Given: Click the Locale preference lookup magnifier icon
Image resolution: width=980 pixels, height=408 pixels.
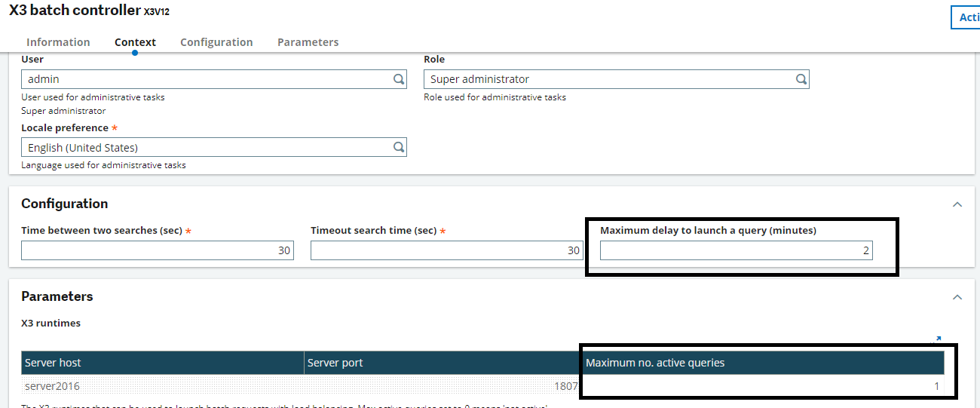Looking at the screenshot, I should point(399,147).
